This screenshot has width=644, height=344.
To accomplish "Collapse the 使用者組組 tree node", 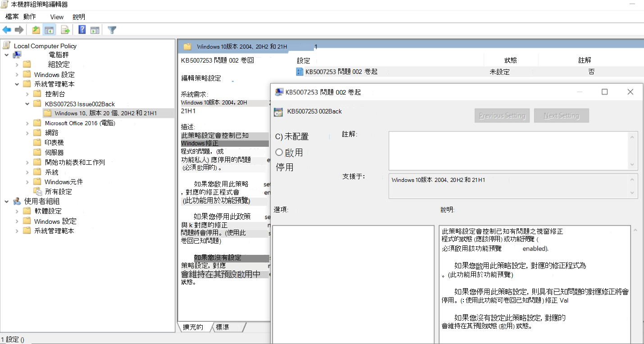I will click(x=7, y=201).
